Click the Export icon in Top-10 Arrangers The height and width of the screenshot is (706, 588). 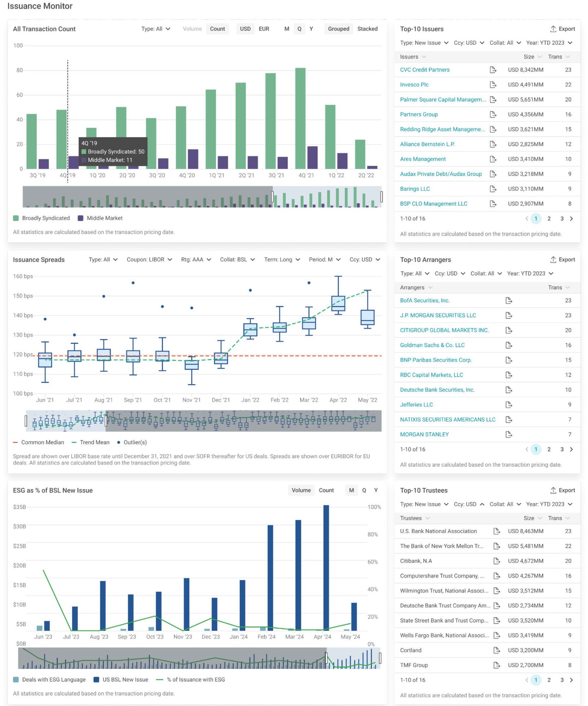[x=553, y=259]
